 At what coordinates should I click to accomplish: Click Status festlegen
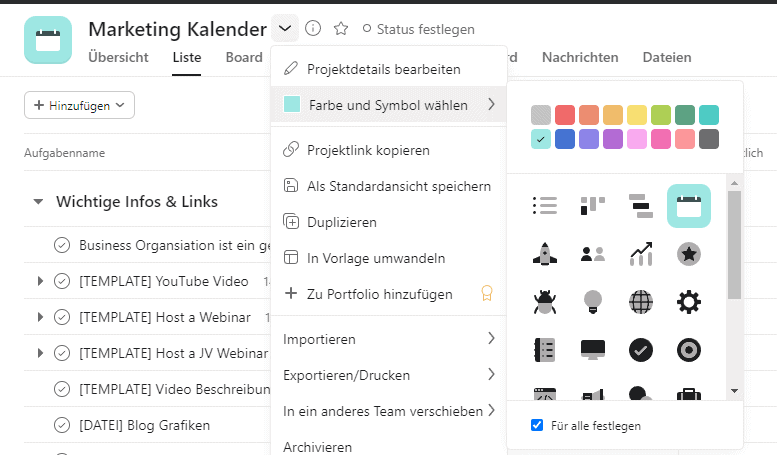tap(418, 29)
